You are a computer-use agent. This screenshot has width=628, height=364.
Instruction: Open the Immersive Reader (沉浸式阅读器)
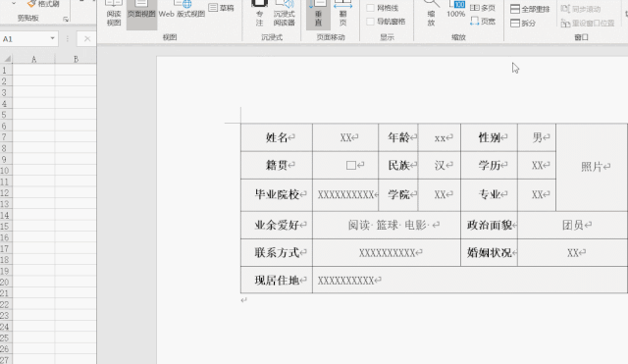(285, 13)
